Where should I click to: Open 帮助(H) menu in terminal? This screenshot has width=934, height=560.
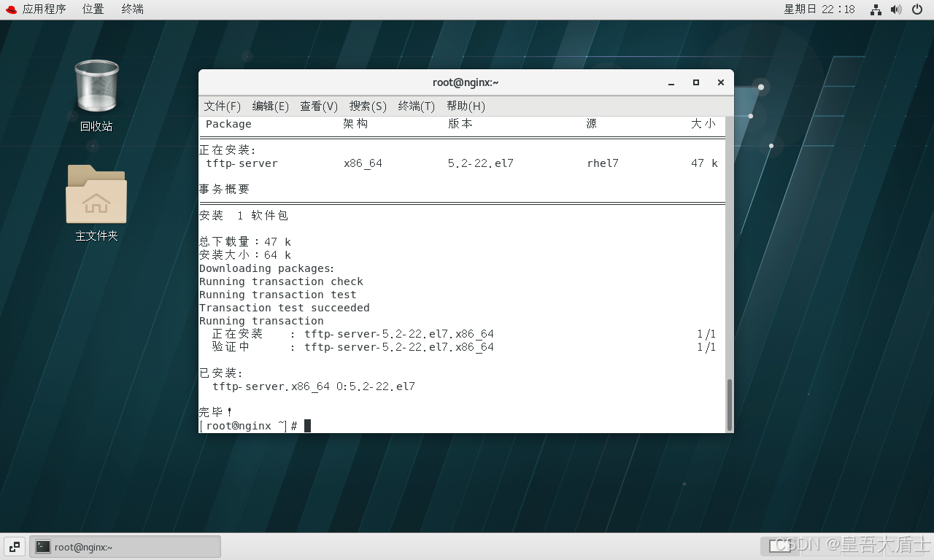466,106
